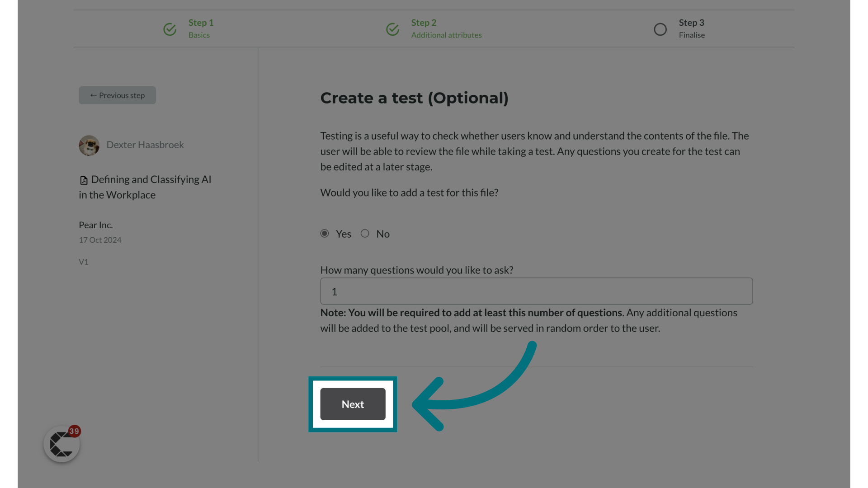Click the Step 1 Basics tab label
This screenshot has width=868, height=488.
tap(200, 28)
